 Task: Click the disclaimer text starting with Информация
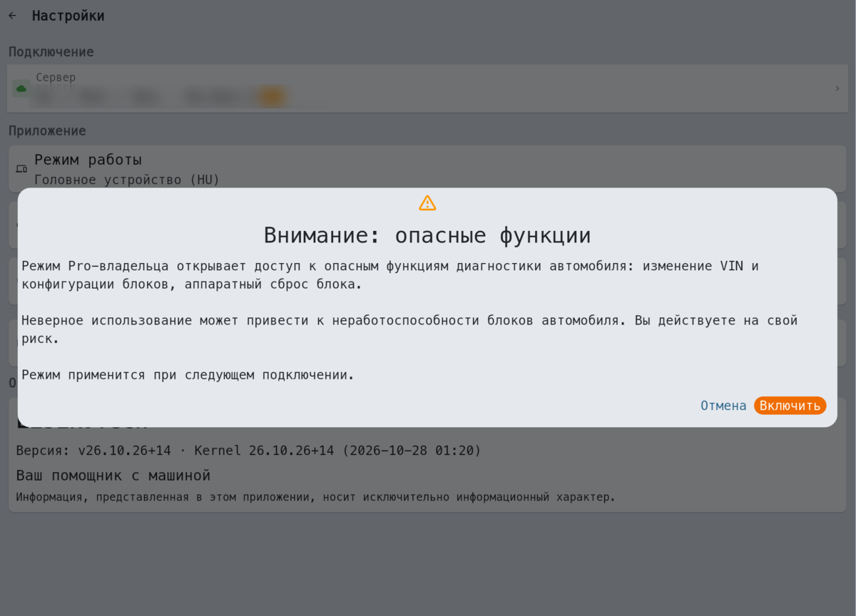315,497
